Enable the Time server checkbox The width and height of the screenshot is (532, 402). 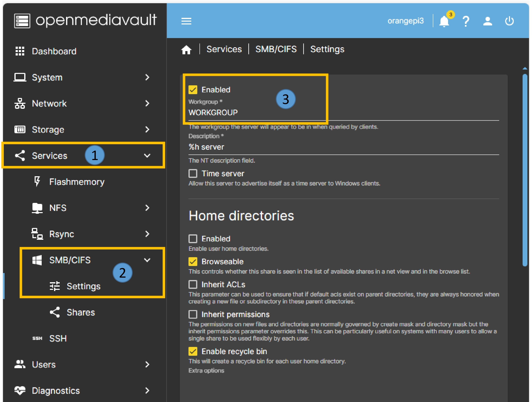[x=193, y=173]
